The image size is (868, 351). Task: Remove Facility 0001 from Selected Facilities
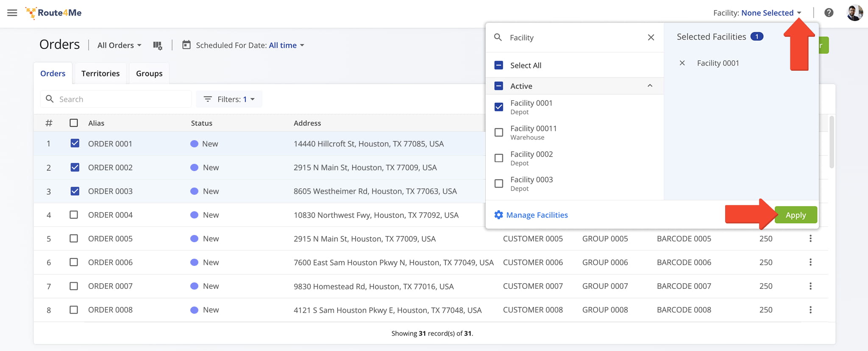click(682, 63)
